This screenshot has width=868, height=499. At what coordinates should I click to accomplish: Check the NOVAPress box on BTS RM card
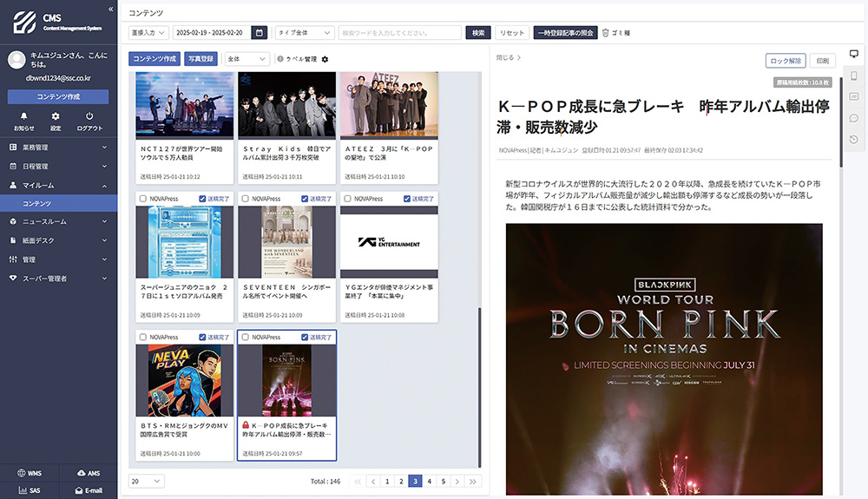pos(143,337)
